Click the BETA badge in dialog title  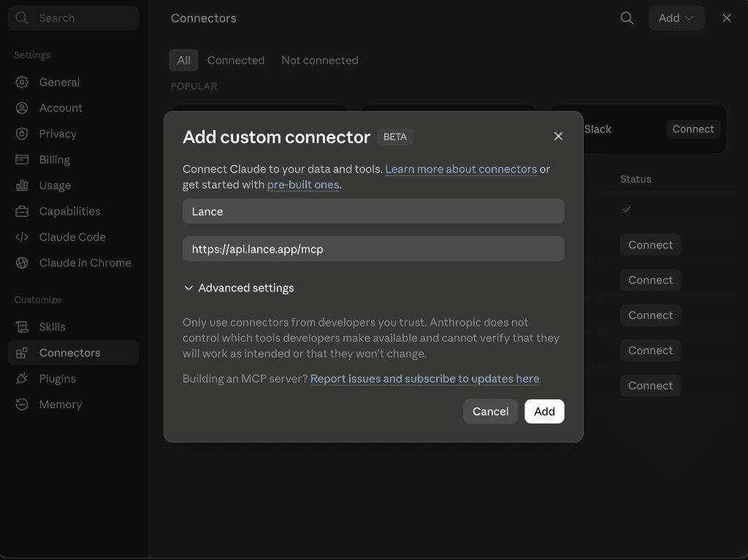click(x=395, y=137)
